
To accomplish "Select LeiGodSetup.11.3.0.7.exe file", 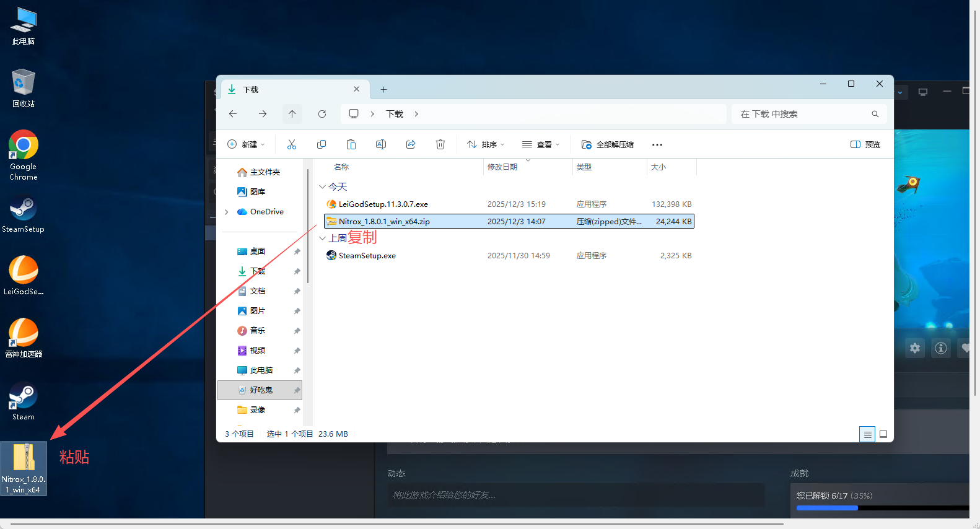I will (383, 204).
